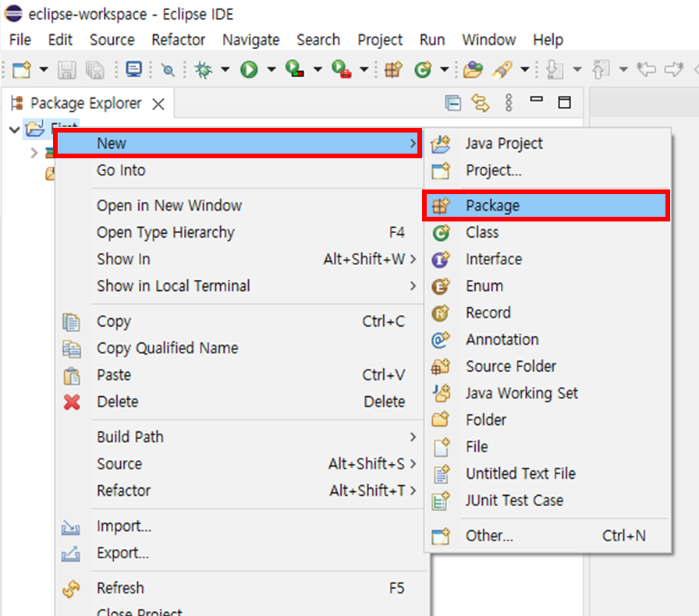The height and width of the screenshot is (616, 699).
Task: Choose Import... from context menu
Action: tap(239, 526)
